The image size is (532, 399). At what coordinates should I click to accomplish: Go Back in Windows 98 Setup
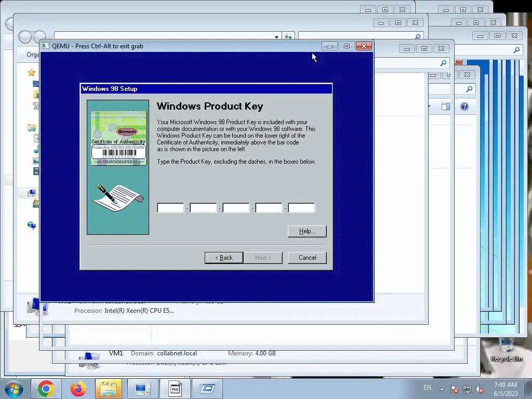pyautogui.click(x=224, y=258)
